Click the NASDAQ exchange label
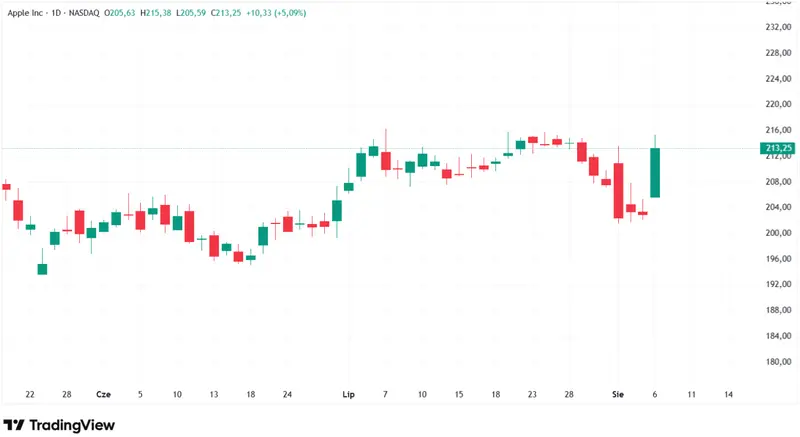Viewport: 800px width, 437px height. tap(84, 13)
